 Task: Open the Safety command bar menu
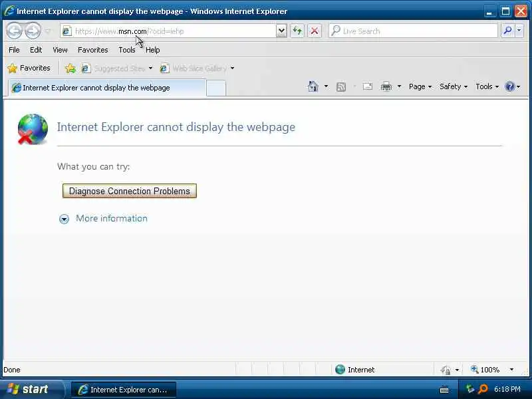click(x=454, y=86)
